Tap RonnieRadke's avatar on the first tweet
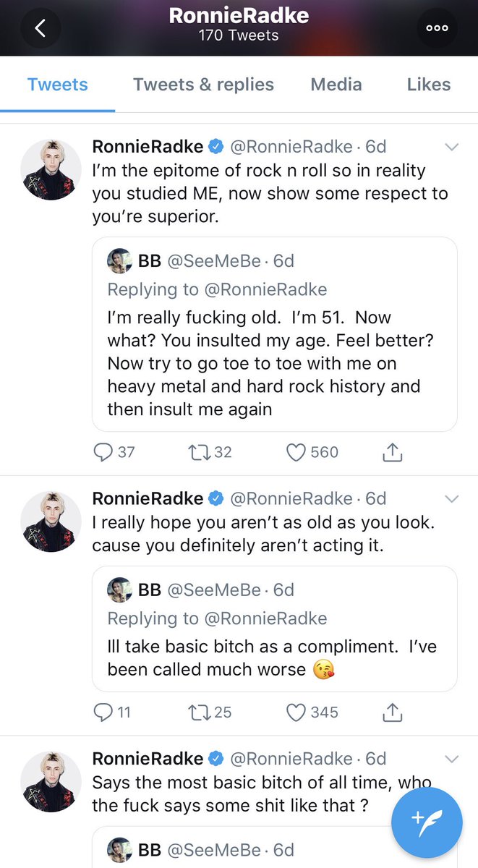Image resolution: width=478 pixels, height=868 pixels. point(51,169)
